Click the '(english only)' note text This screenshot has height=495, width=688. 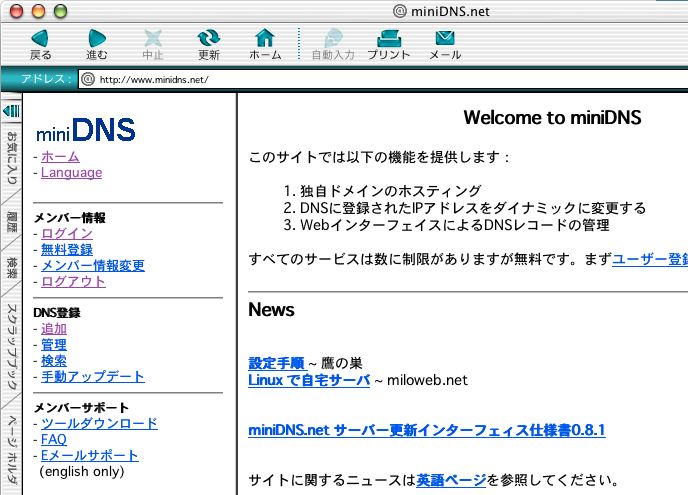(x=82, y=471)
